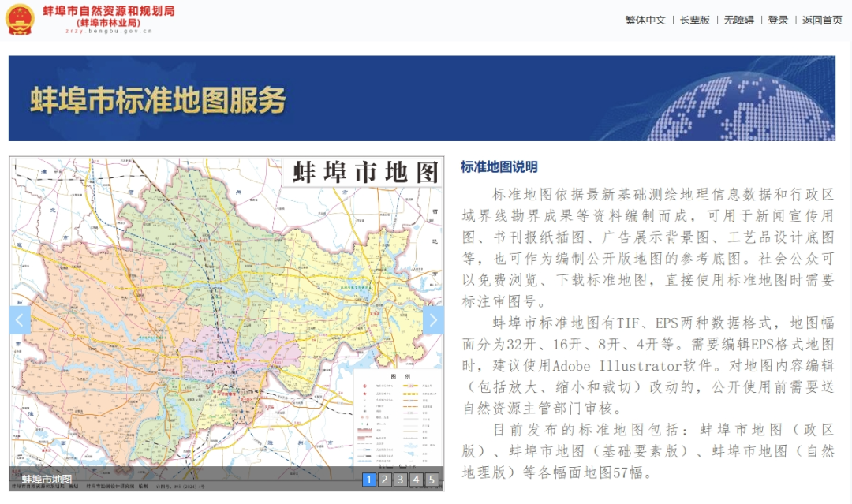The height and width of the screenshot is (504, 852).
Task: Click the 蚌埠市自然资源和规划局 site title
Action: pyautogui.click(x=109, y=11)
